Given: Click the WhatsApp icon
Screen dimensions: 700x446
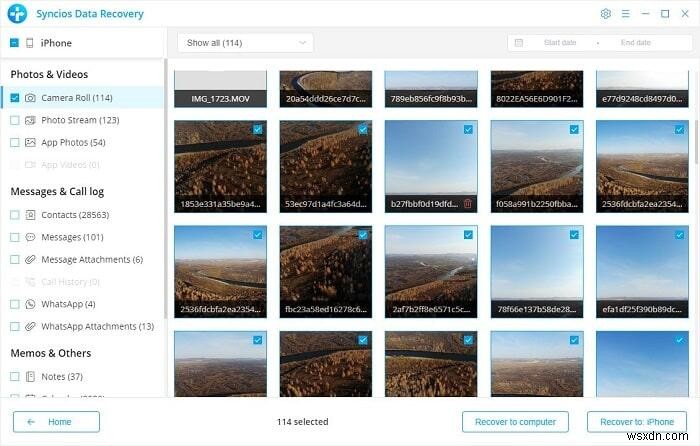Looking at the screenshot, I should click(x=30, y=304).
